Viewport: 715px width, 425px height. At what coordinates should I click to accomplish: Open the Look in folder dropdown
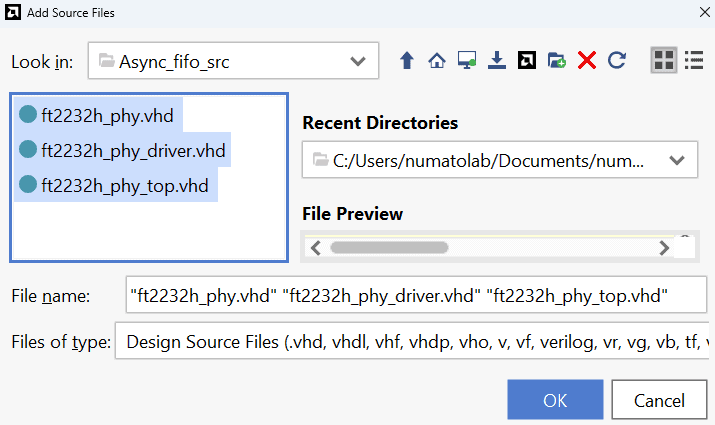click(x=357, y=61)
